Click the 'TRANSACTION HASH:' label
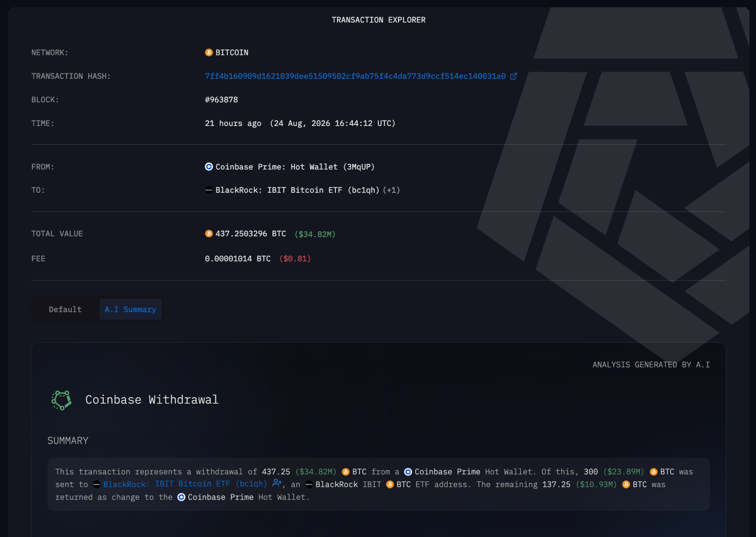Viewport: 756px width, 537px height. tap(71, 76)
